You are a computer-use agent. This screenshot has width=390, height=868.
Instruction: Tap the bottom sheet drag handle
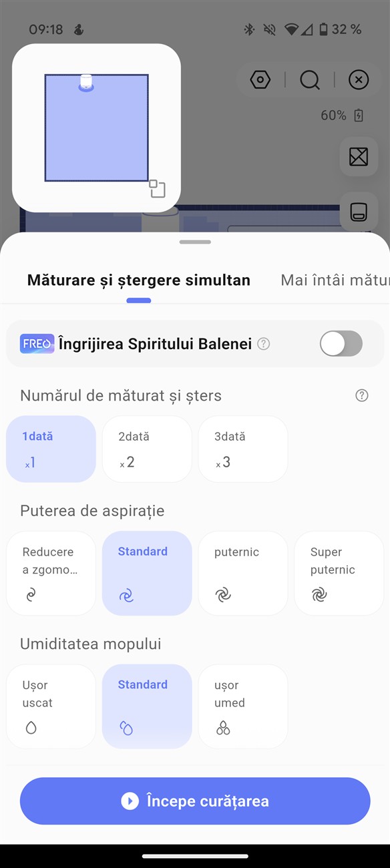pyautogui.click(x=195, y=242)
